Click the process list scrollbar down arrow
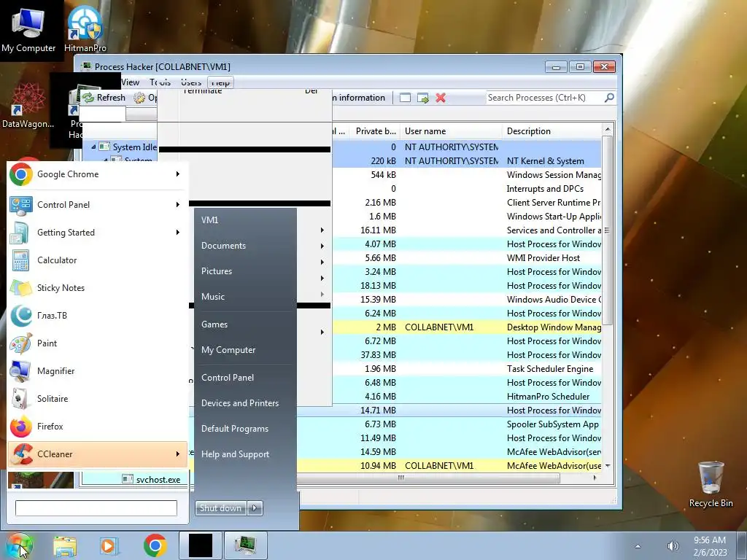Image resolution: width=747 pixels, height=560 pixels. pyautogui.click(x=608, y=466)
